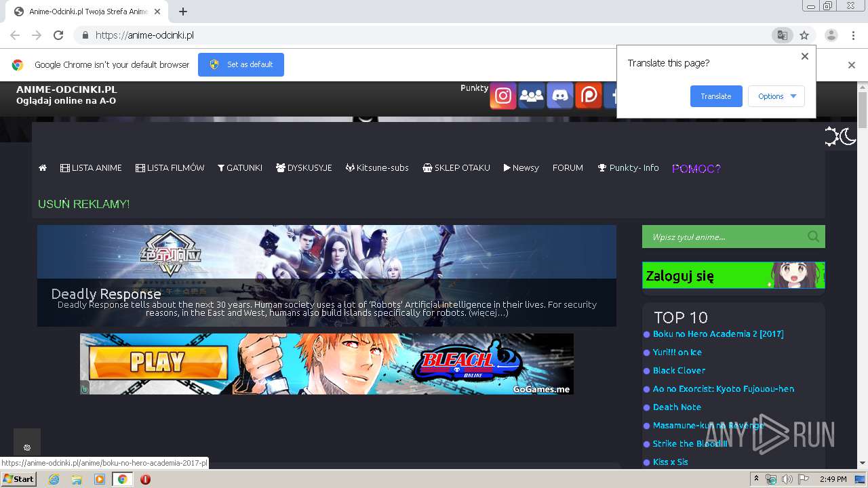This screenshot has width=868, height=488.
Task: Go back to previous page
Action: [15, 35]
